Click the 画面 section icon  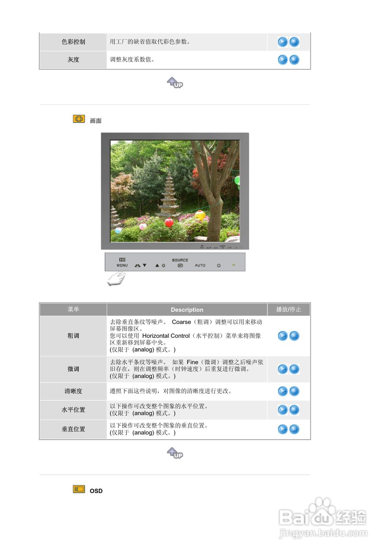tap(79, 119)
